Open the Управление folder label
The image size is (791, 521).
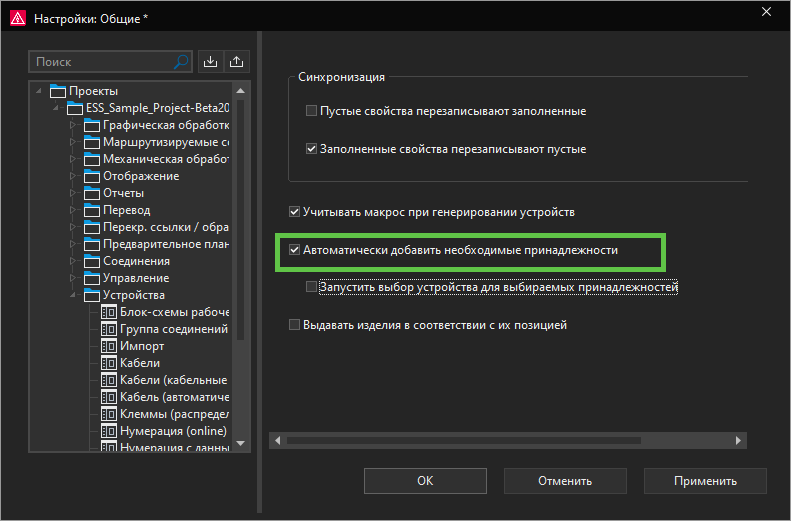point(136,278)
